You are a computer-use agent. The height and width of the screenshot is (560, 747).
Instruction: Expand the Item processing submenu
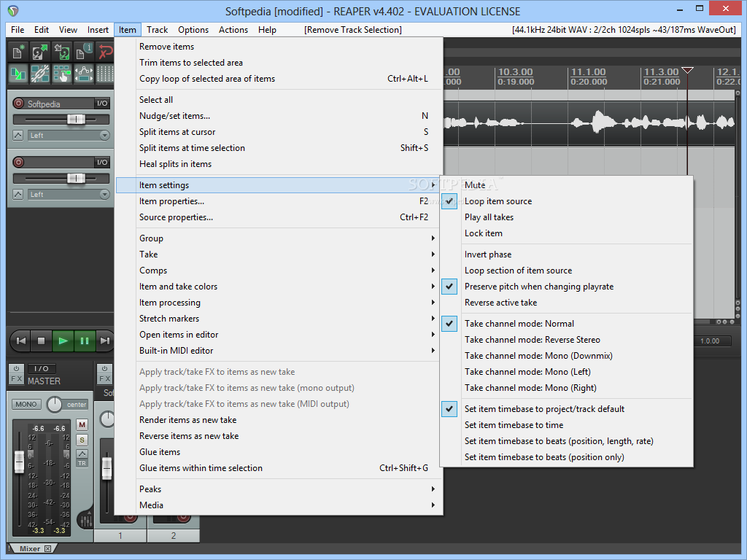(x=278, y=303)
